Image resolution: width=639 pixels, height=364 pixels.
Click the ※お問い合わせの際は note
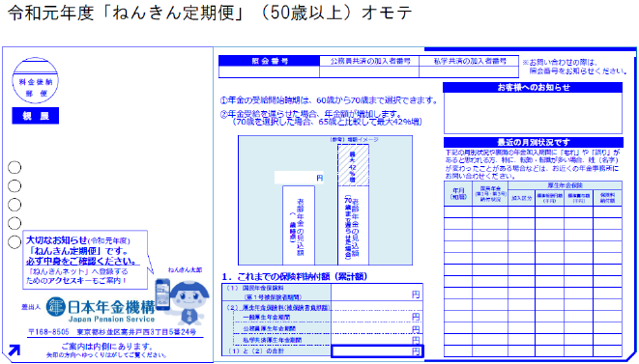pyautogui.click(x=575, y=67)
